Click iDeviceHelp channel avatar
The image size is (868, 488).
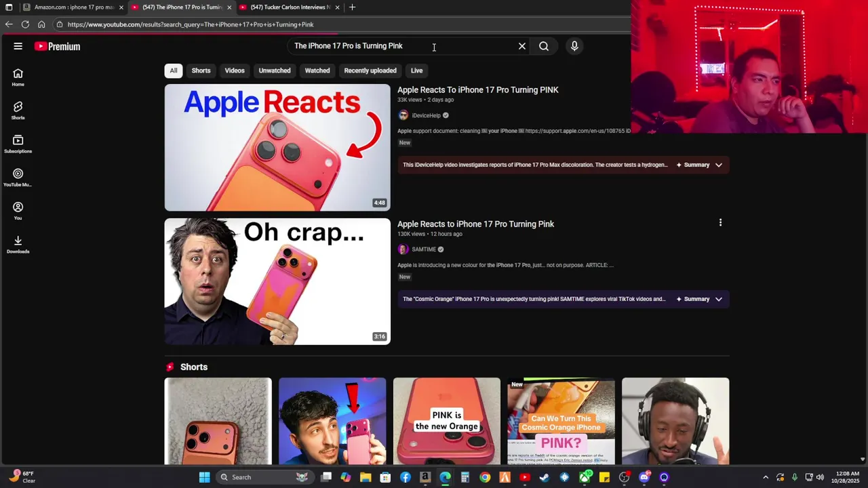coord(403,115)
